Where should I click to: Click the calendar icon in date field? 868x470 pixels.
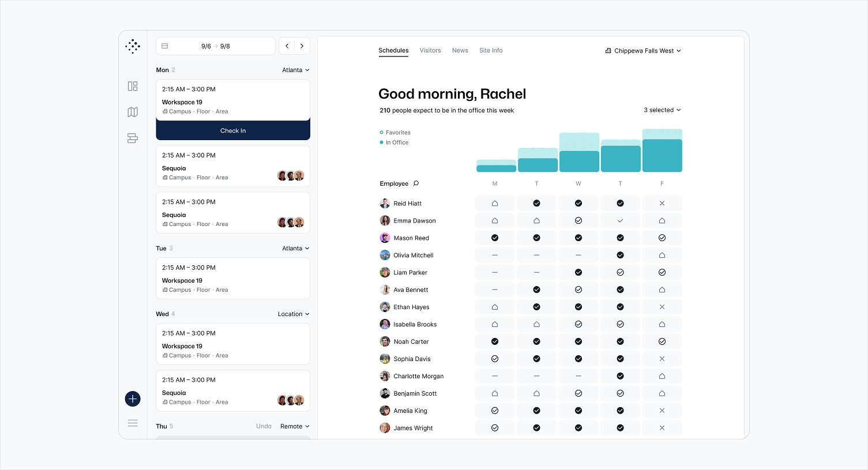click(x=165, y=46)
